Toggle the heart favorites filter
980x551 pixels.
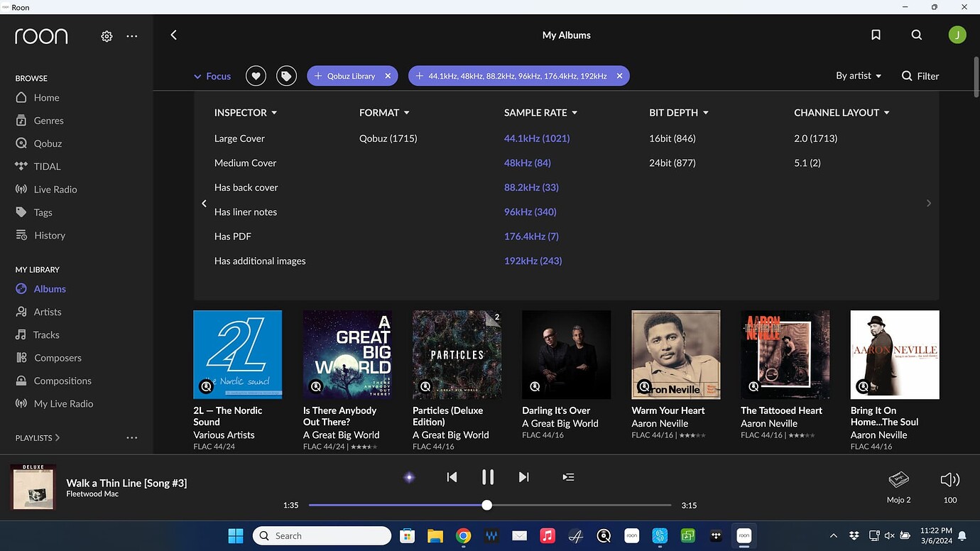point(255,75)
